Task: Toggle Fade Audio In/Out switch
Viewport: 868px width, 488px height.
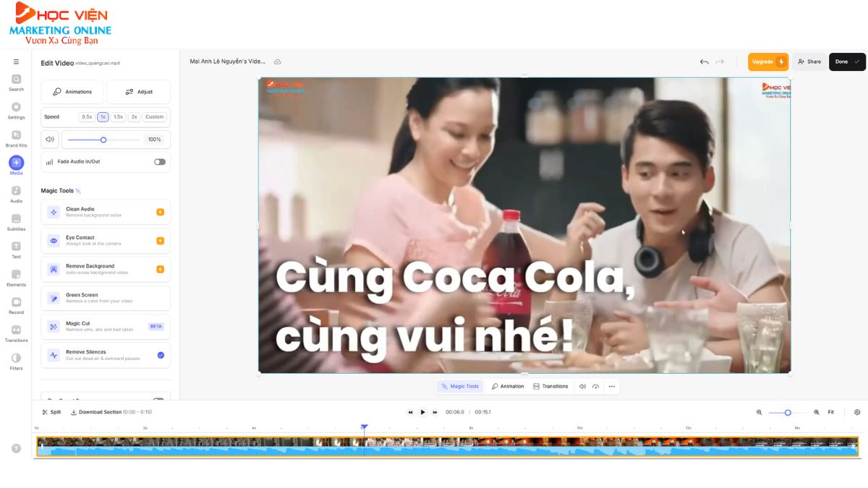Action: point(160,162)
